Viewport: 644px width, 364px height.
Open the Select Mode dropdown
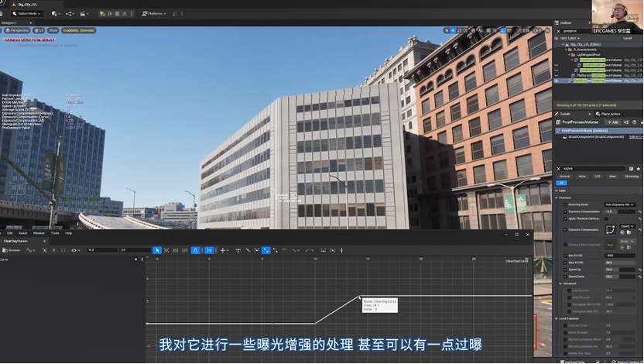(26, 14)
